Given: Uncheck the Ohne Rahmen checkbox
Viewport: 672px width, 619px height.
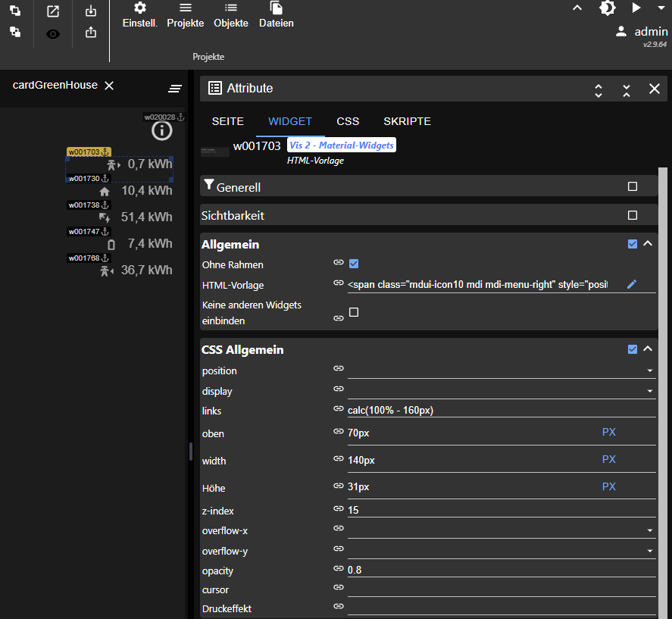Looking at the screenshot, I should [354, 264].
